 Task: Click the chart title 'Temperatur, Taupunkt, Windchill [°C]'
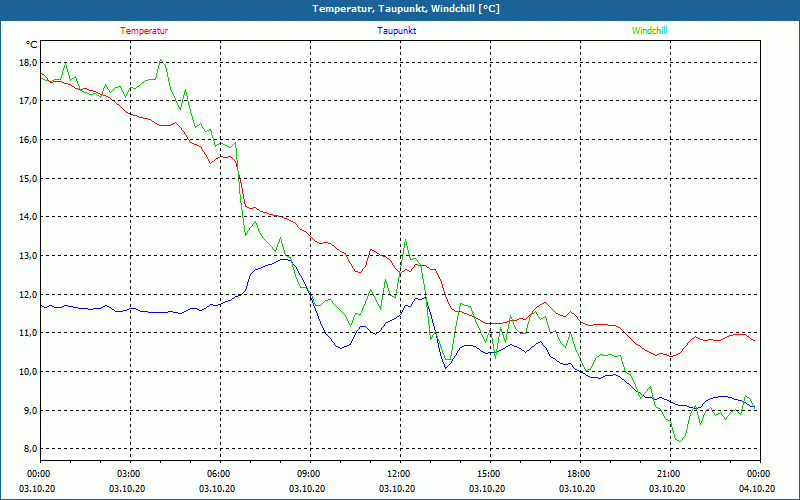(406, 9)
